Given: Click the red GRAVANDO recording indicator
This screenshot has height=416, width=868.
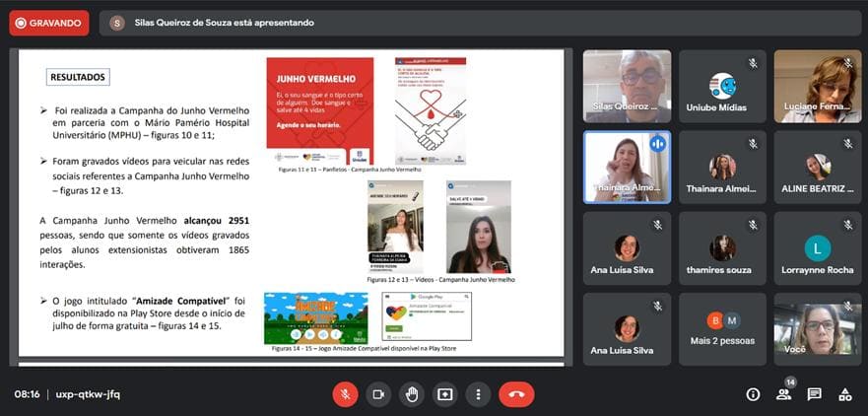Looking at the screenshot, I should click(48, 23).
